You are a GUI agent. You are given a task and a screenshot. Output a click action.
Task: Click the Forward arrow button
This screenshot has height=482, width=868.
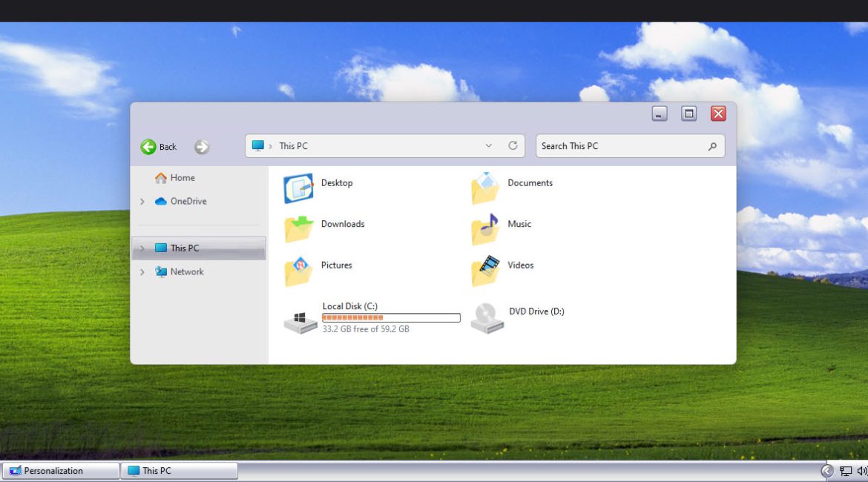(x=202, y=147)
